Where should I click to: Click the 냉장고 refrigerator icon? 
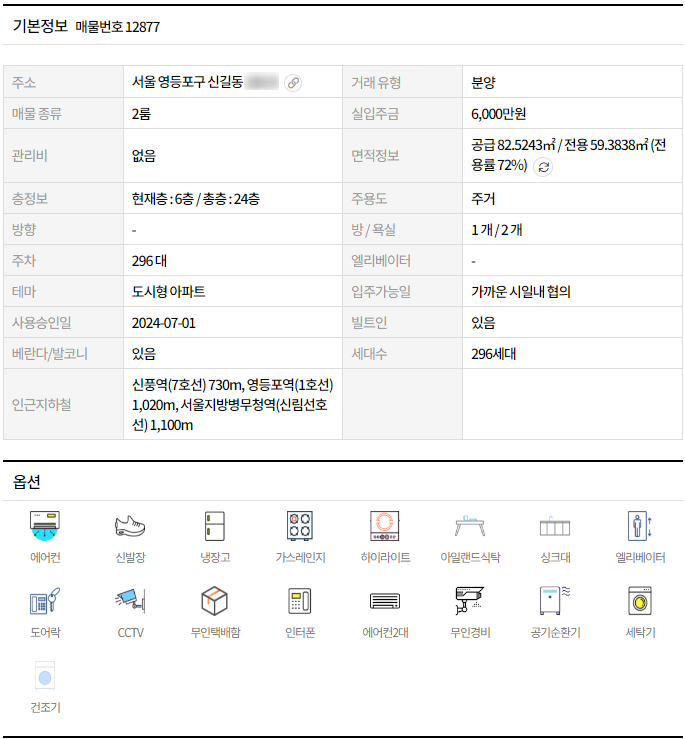(x=215, y=526)
